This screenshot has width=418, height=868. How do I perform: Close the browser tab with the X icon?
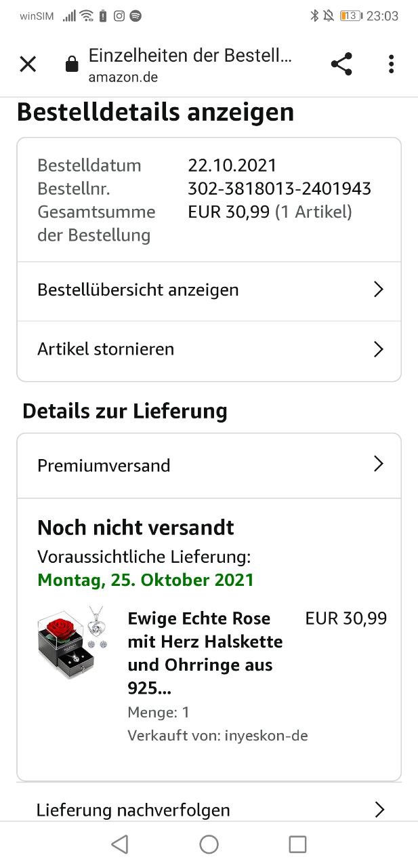28,64
